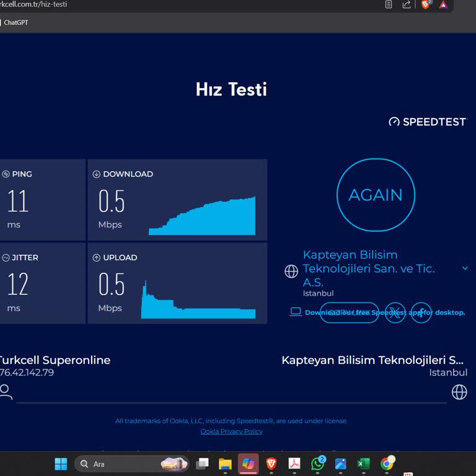476x476 pixels.
Task: Open Adobe Acrobat from taskbar
Action: point(294,464)
